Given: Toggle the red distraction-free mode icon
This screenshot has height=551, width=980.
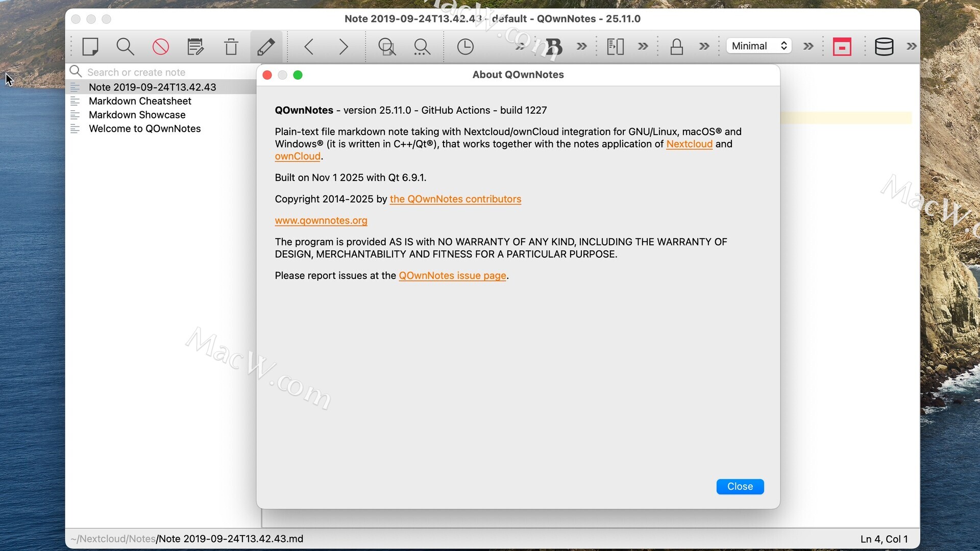Looking at the screenshot, I should 842,46.
